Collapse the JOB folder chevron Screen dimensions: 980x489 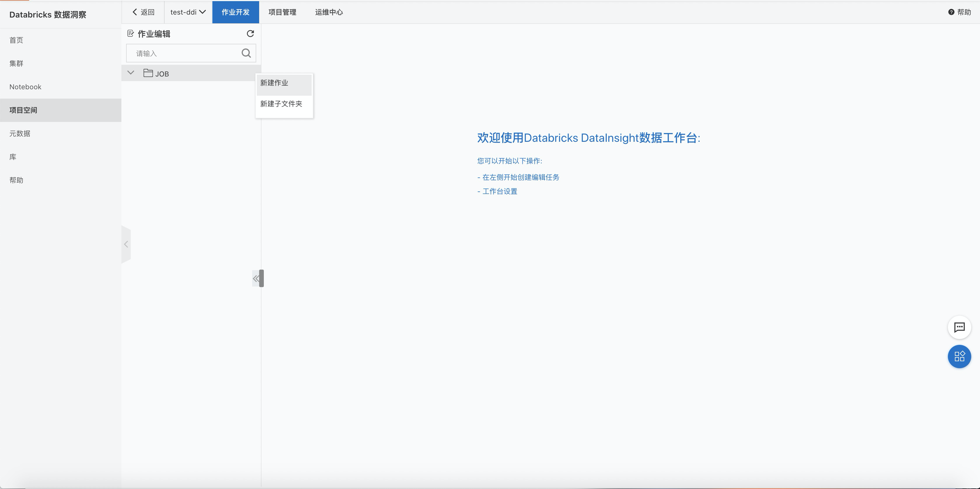click(131, 73)
